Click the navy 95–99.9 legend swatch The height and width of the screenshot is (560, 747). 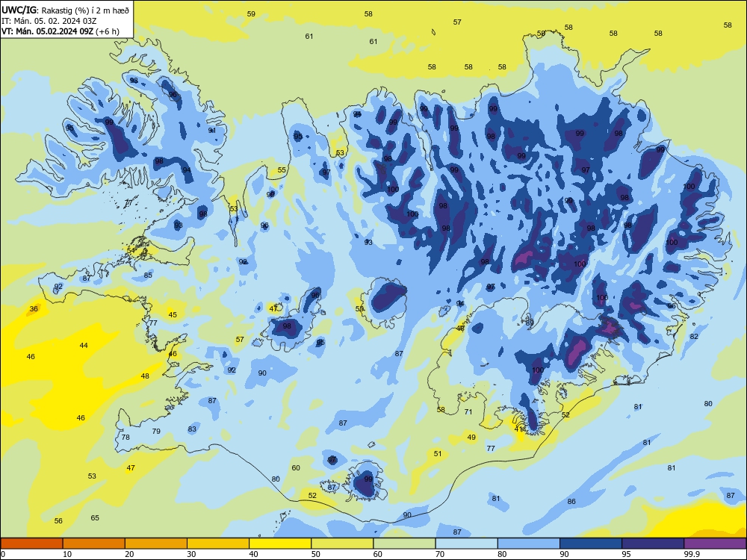coord(653,543)
